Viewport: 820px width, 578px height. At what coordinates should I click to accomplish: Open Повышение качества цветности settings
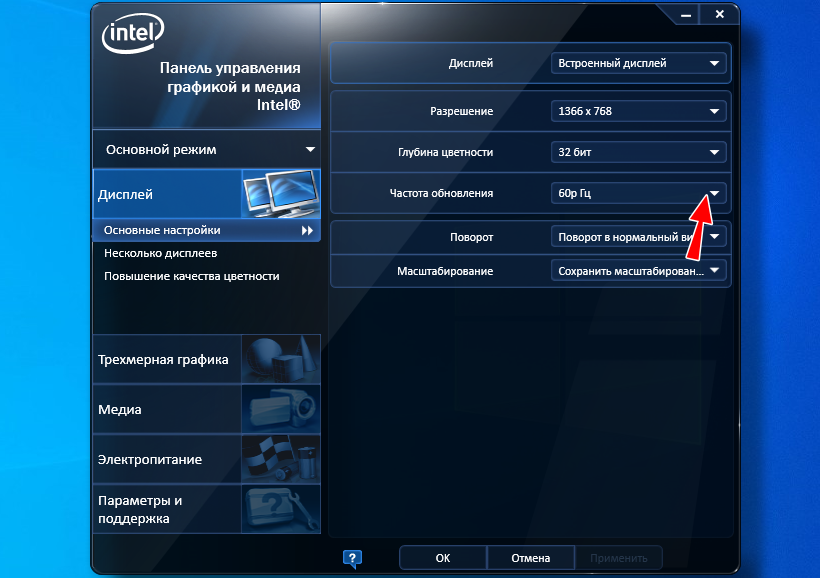[x=191, y=276]
